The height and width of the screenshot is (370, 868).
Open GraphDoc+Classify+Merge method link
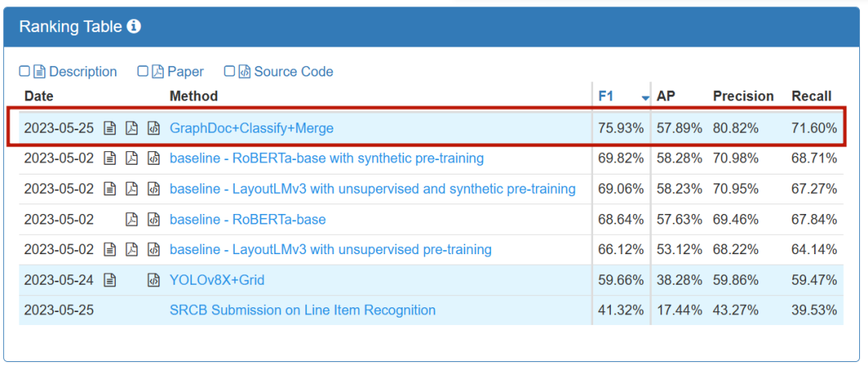(x=251, y=128)
